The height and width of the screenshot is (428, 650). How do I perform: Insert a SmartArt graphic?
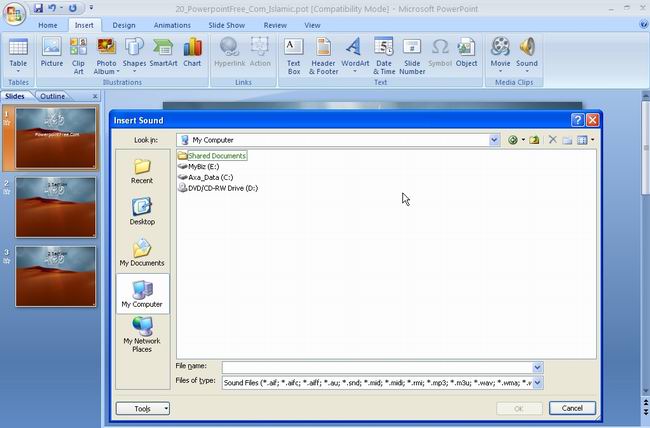163,52
